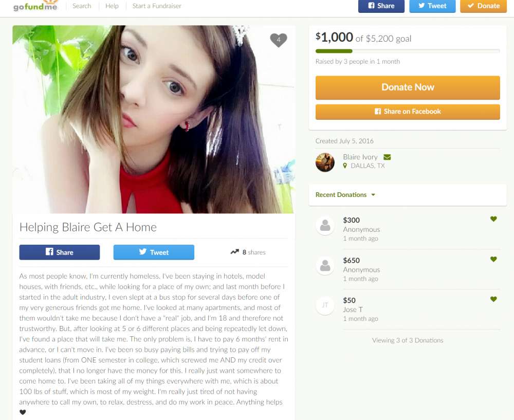This screenshot has height=420, width=514.
Task: Click the green envelope icon next to Blaire Ivory
Action: [x=387, y=157]
